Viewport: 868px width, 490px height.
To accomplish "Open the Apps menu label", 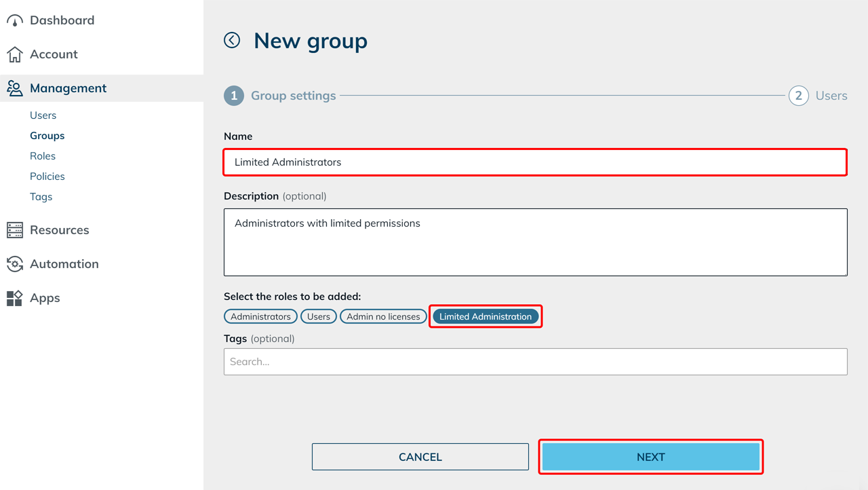I will [45, 298].
